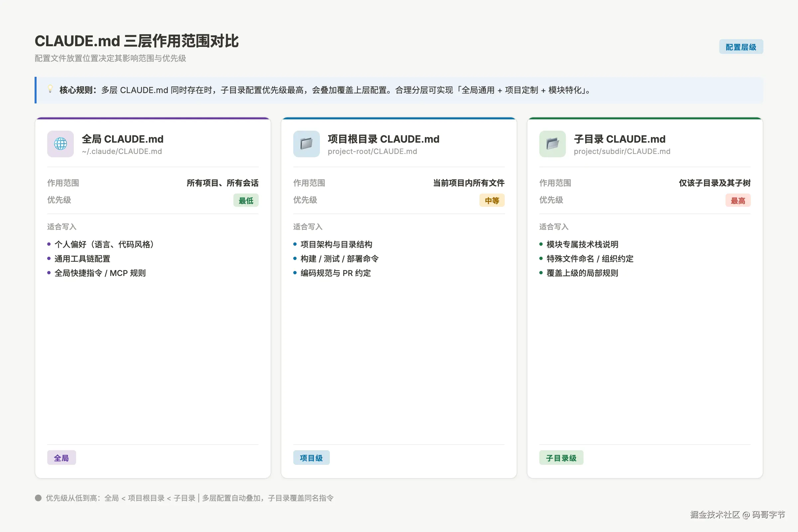798x532 pixels.
Task: Click bullet 特殊文件命名 / 组织约定
Action: pos(590,259)
